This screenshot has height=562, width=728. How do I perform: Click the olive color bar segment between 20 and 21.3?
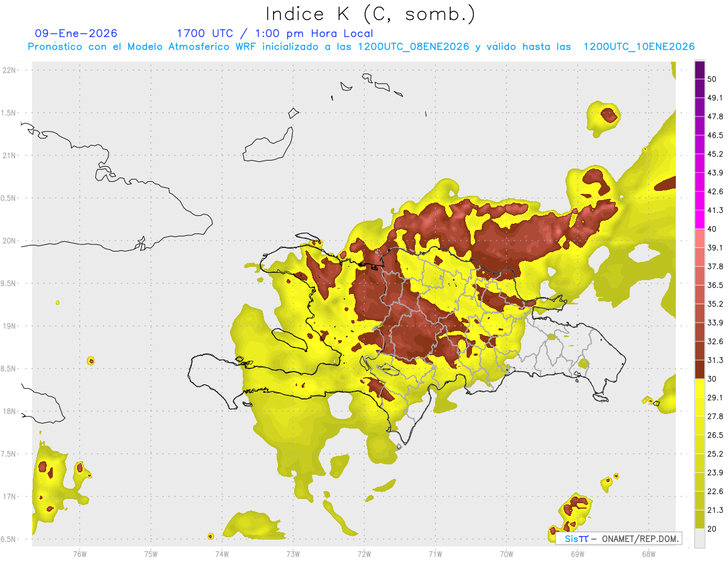tap(699, 520)
